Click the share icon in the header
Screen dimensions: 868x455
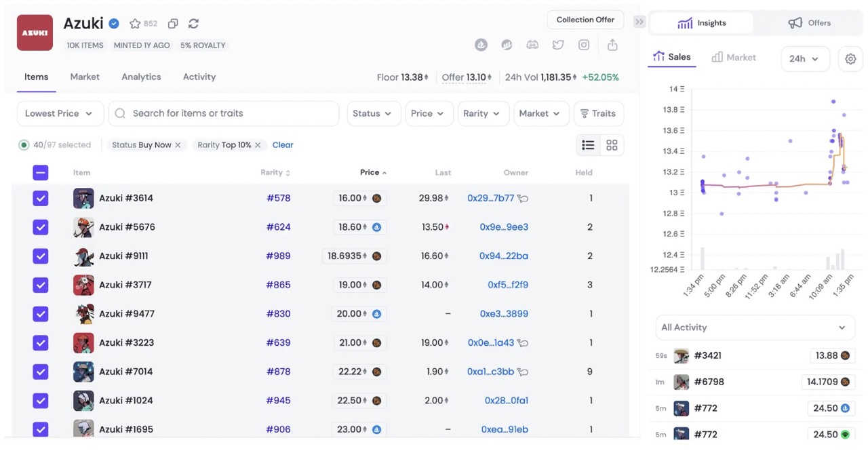tap(612, 45)
